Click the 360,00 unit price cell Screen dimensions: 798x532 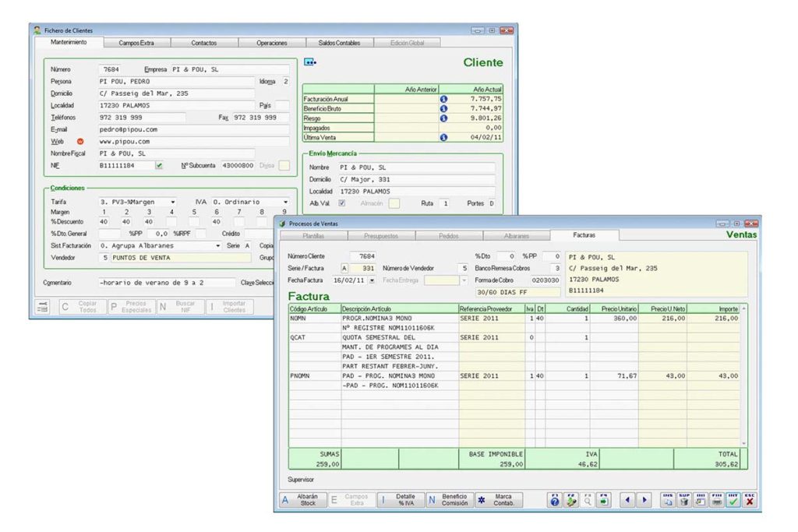pos(614,319)
